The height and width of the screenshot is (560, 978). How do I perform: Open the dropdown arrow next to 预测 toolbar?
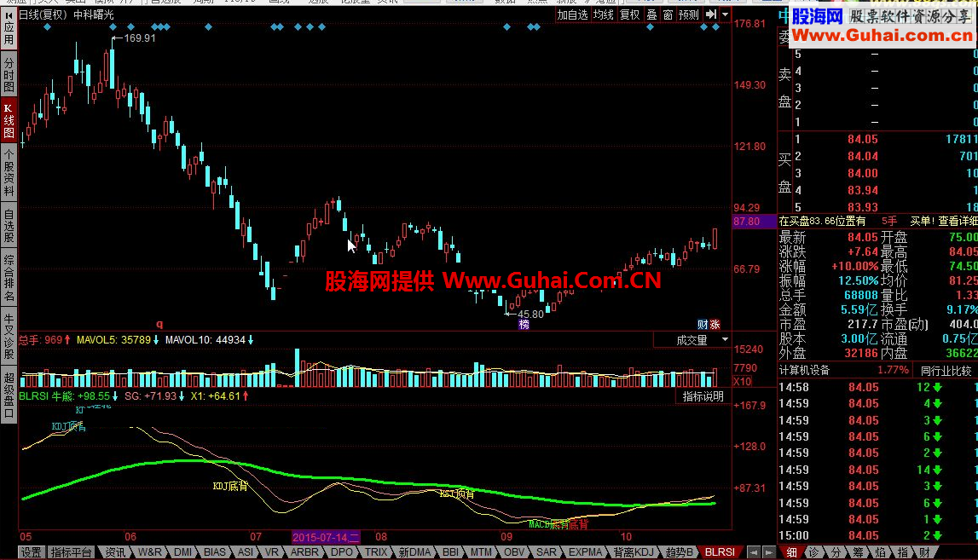(725, 14)
